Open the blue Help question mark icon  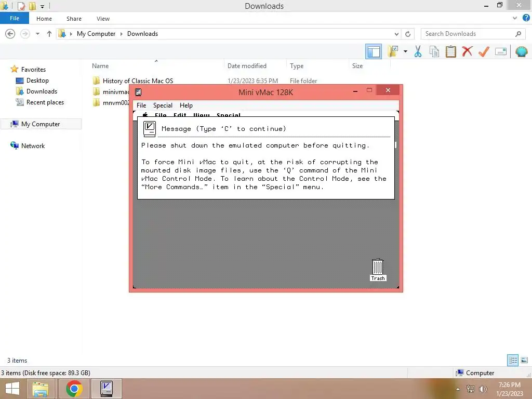point(526,18)
